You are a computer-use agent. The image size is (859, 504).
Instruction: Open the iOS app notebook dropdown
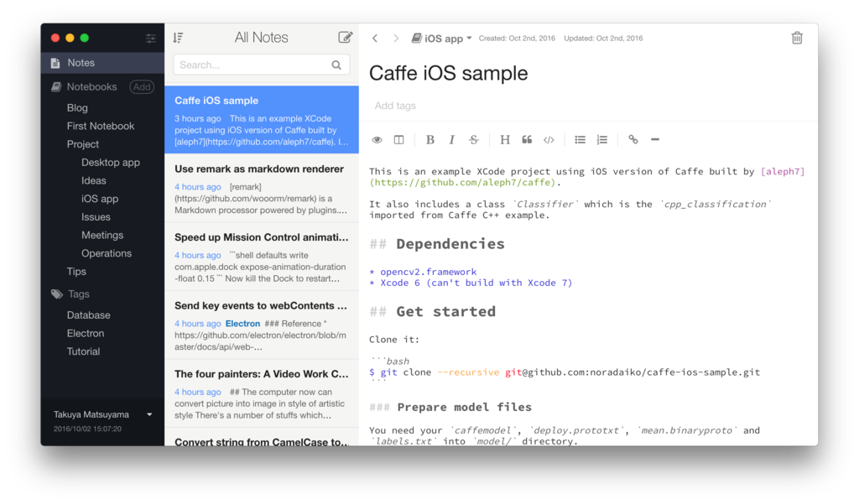pyautogui.click(x=441, y=39)
